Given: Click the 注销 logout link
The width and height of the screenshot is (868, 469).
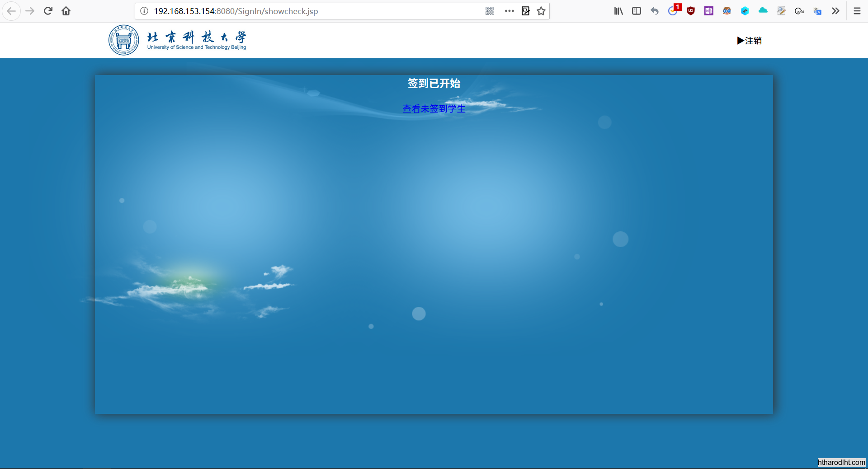Looking at the screenshot, I should click(750, 41).
